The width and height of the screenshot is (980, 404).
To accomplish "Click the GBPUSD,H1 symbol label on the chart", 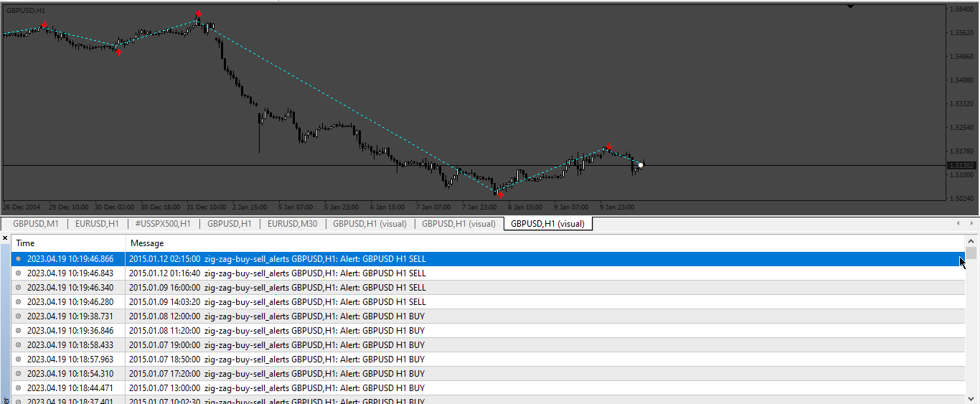I will tap(26, 10).
